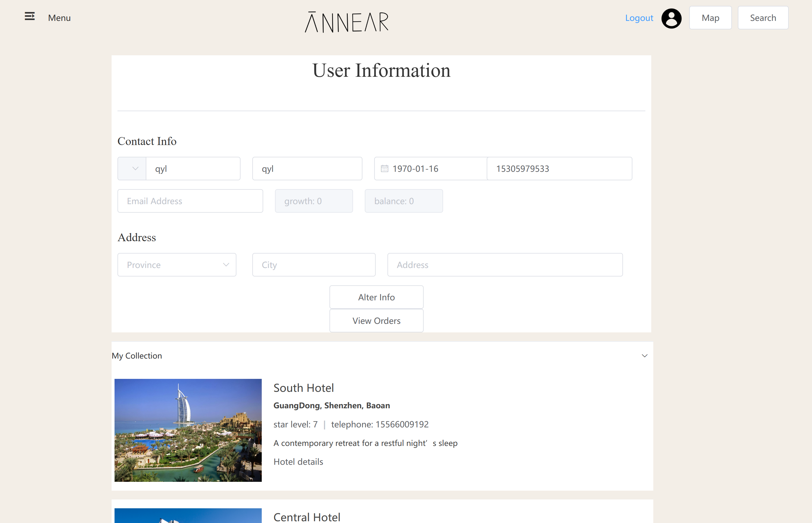The height and width of the screenshot is (523, 812).
Task: Click the Contact Info heading
Action: point(147,141)
